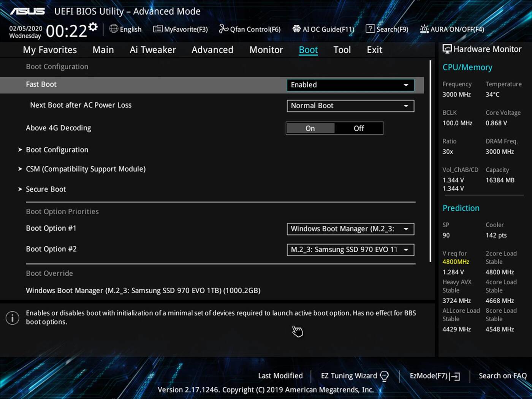
Task: Open Qfan Control settings
Action: click(250, 29)
